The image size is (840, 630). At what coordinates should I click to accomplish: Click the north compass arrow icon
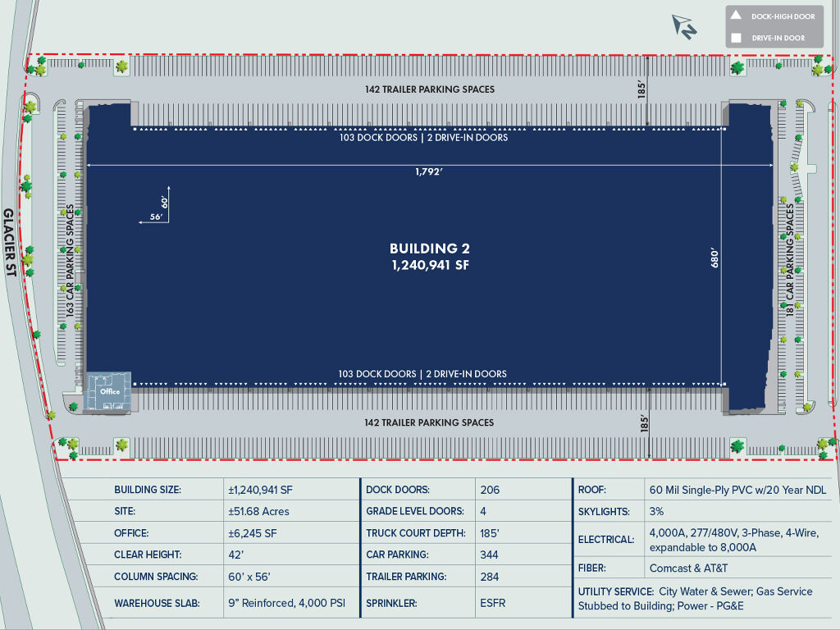pos(684,27)
